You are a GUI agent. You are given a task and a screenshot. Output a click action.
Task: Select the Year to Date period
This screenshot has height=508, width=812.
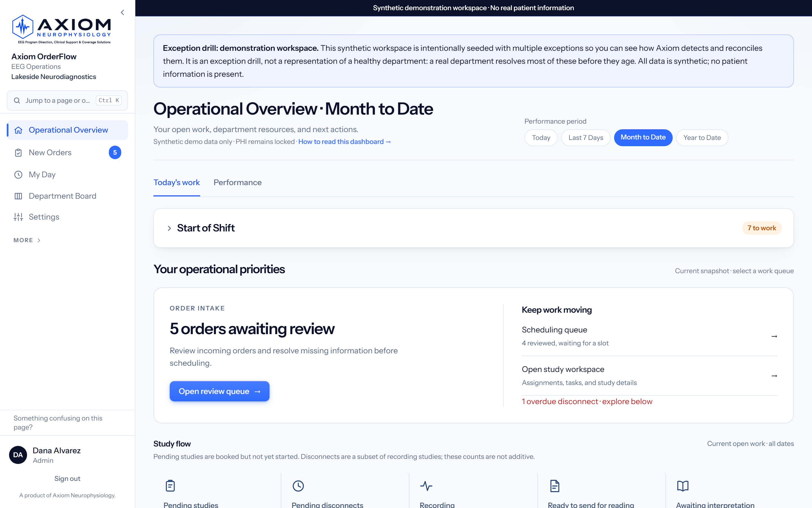(702, 138)
